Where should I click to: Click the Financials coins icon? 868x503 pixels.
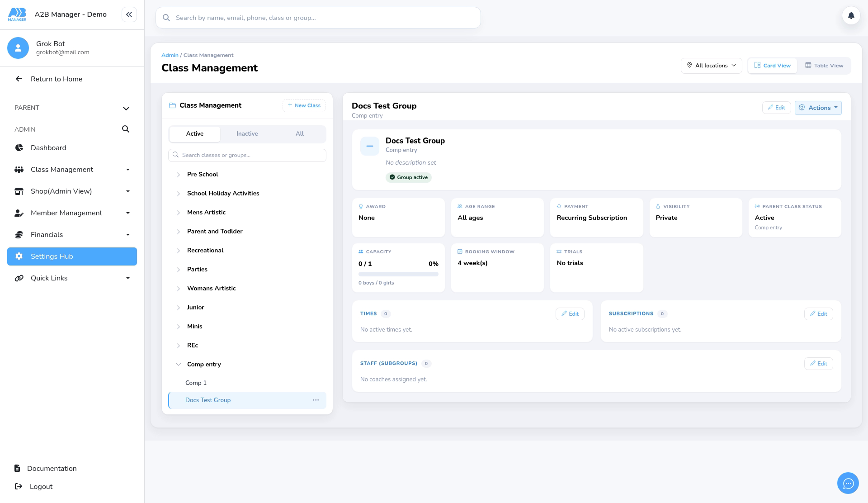pos(19,235)
